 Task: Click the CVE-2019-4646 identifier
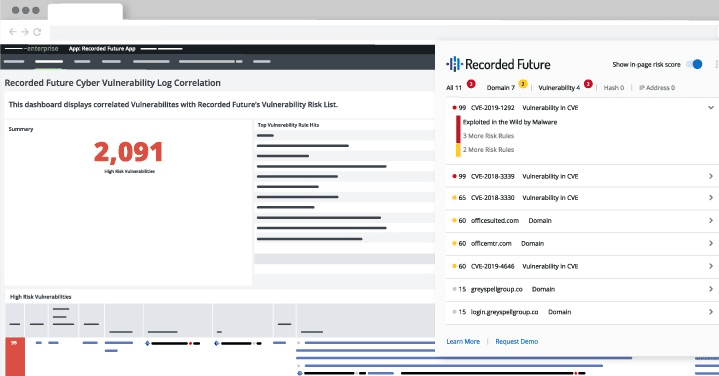[x=492, y=266]
